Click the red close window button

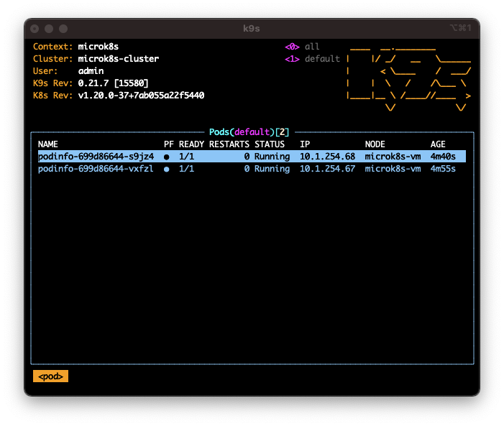click(35, 28)
